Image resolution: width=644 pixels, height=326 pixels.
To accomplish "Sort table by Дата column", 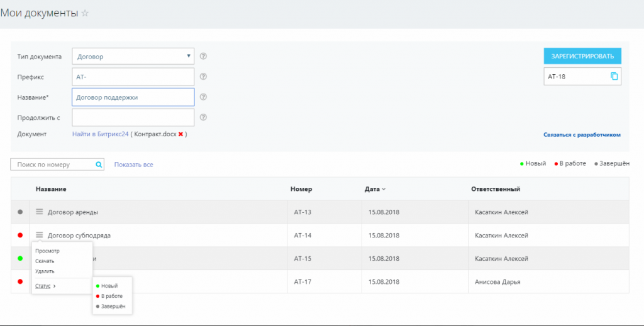I will pos(375,189).
